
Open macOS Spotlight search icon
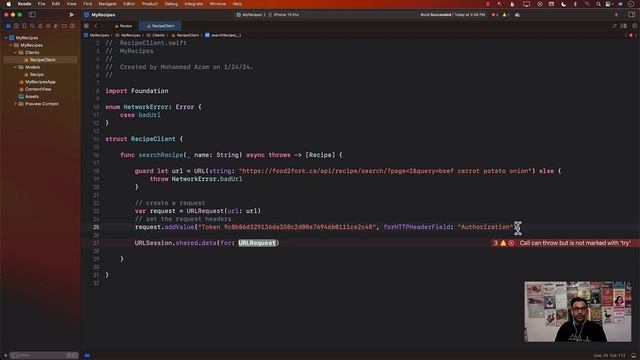(598, 4)
